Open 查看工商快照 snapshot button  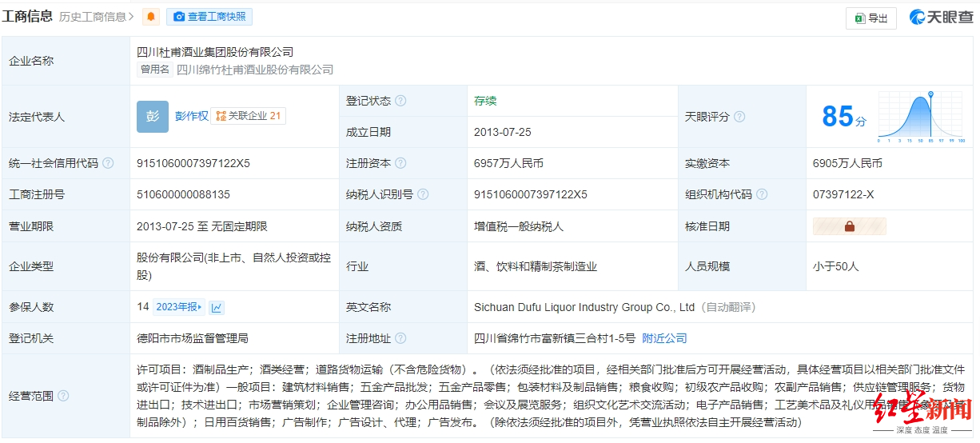pos(209,17)
